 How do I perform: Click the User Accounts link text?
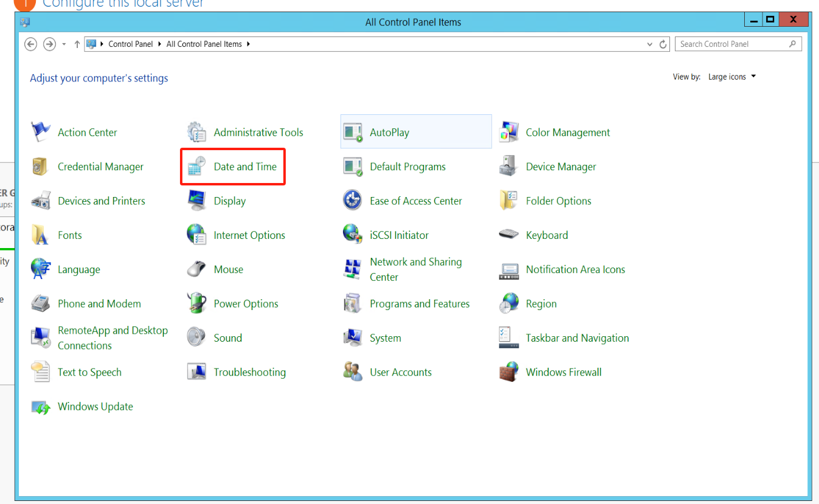[401, 372]
